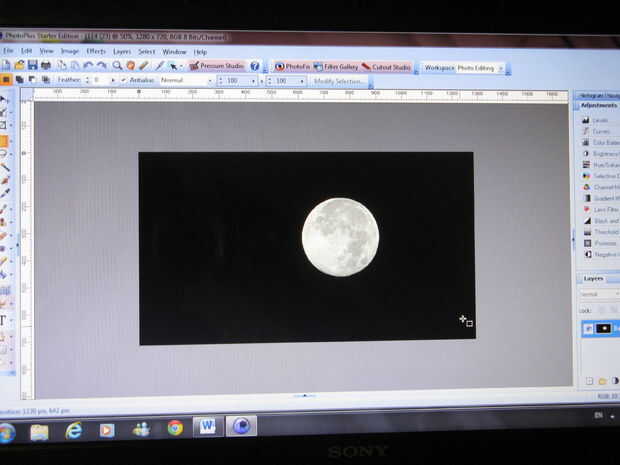Add a Posterize adjustment

600,243
